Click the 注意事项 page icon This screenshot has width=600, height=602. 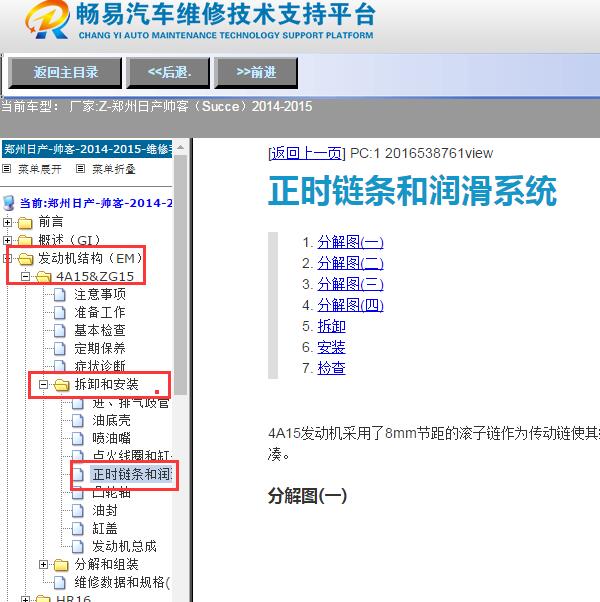click(x=60, y=295)
